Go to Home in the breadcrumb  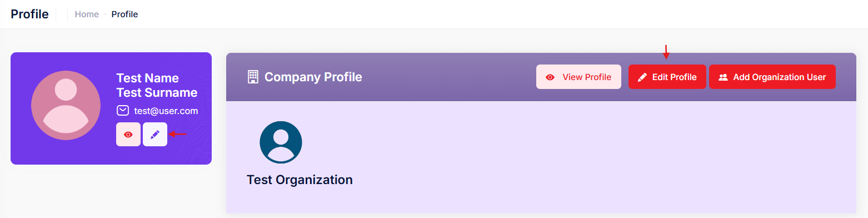(x=87, y=14)
